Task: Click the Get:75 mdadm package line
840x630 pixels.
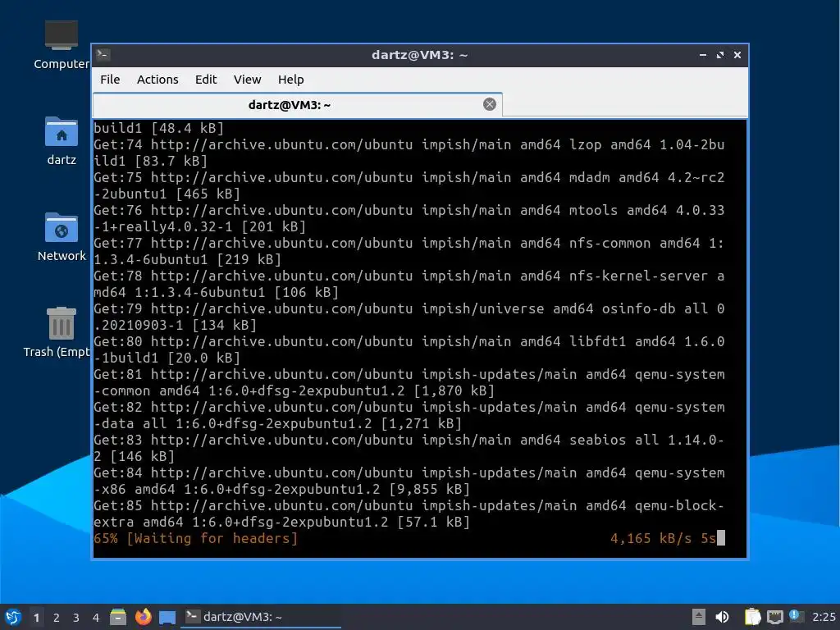Action: (x=409, y=185)
